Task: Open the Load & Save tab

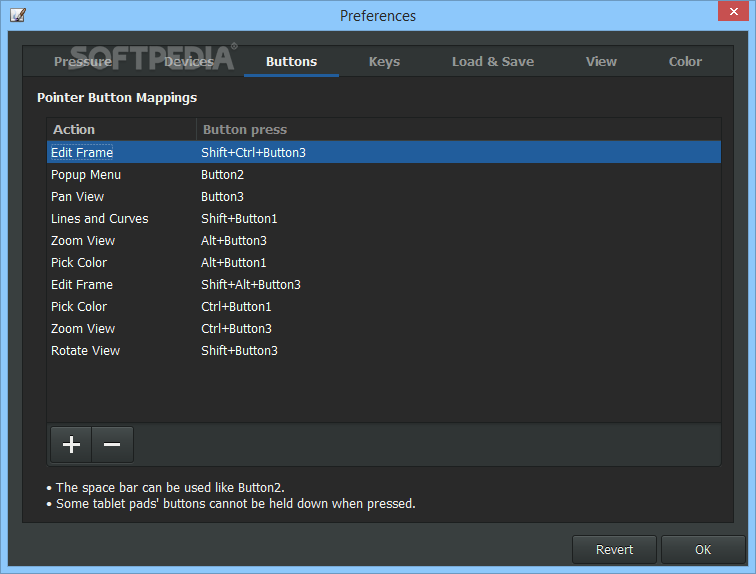Action: pyautogui.click(x=493, y=61)
